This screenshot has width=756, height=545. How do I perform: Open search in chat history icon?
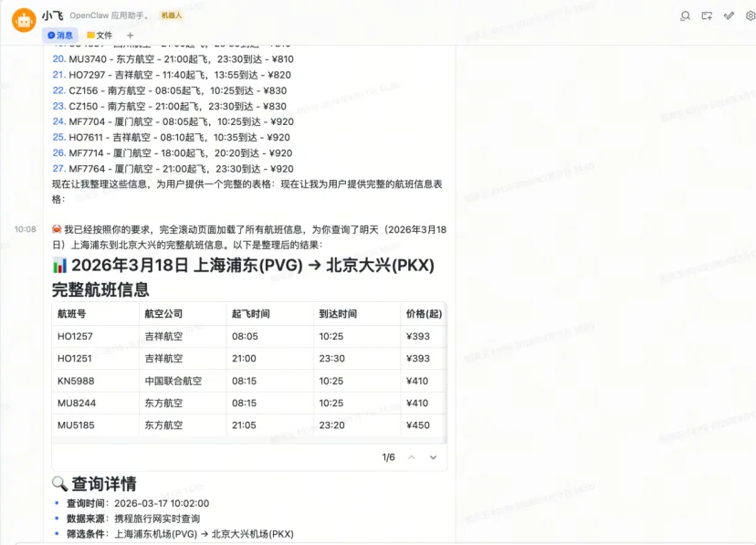click(x=685, y=16)
